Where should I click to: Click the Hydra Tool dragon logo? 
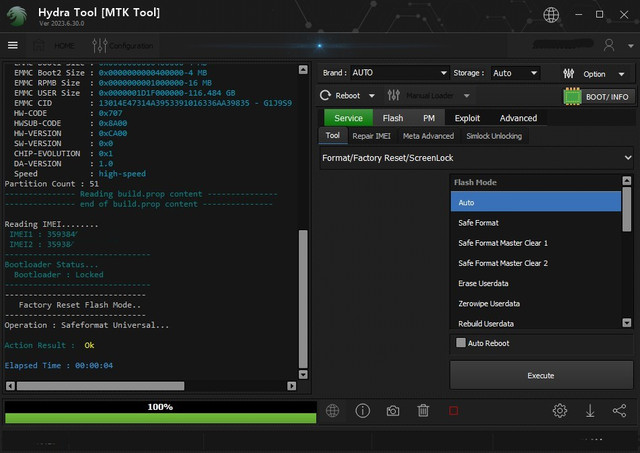(x=17, y=16)
